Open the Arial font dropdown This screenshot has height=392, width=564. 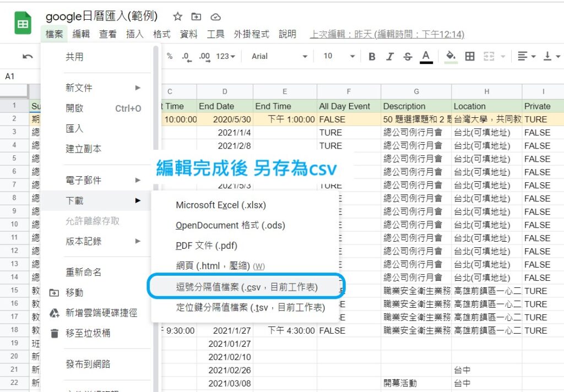(279, 56)
